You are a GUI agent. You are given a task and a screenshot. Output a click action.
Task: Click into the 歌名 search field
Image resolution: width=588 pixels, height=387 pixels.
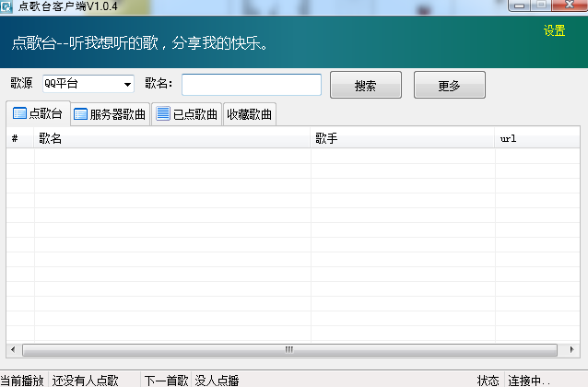click(x=252, y=85)
